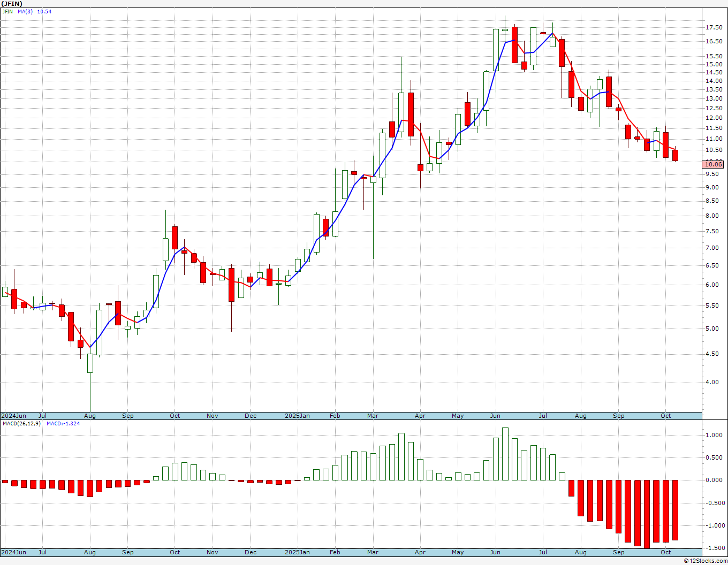
Task: Click Apr on the price chart time axis
Action: point(420,416)
